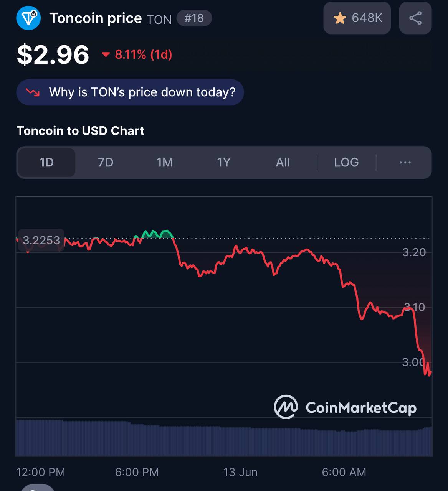Viewport: 448px width, 491px height.
Task: Open 'Why is TON's price down today?'
Action: pos(130,92)
